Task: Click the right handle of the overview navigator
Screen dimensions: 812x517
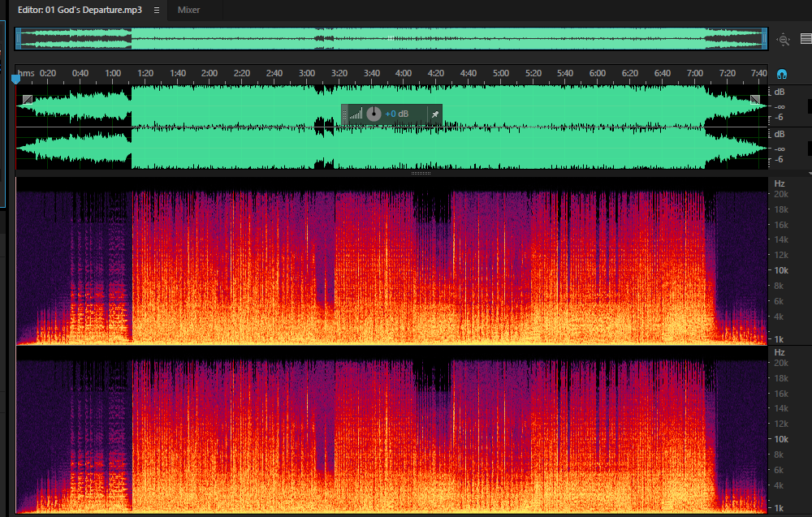Action: (x=764, y=39)
